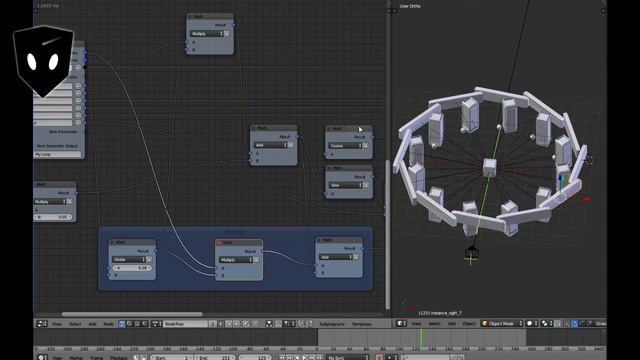640x360 pixels.
Task: Open the Divide operation dropdown
Action: pyautogui.click(x=129, y=259)
